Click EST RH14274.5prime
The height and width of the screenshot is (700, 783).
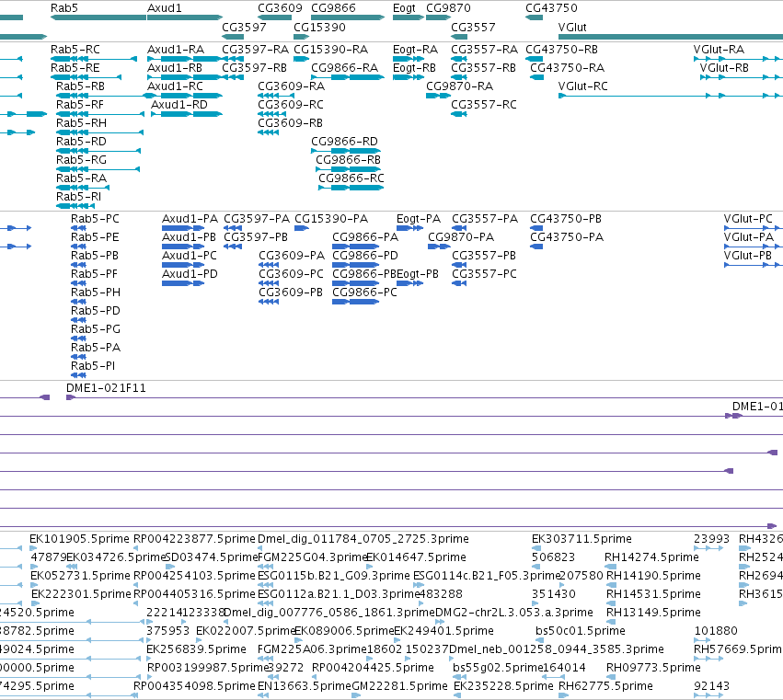click(x=651, y=557)
